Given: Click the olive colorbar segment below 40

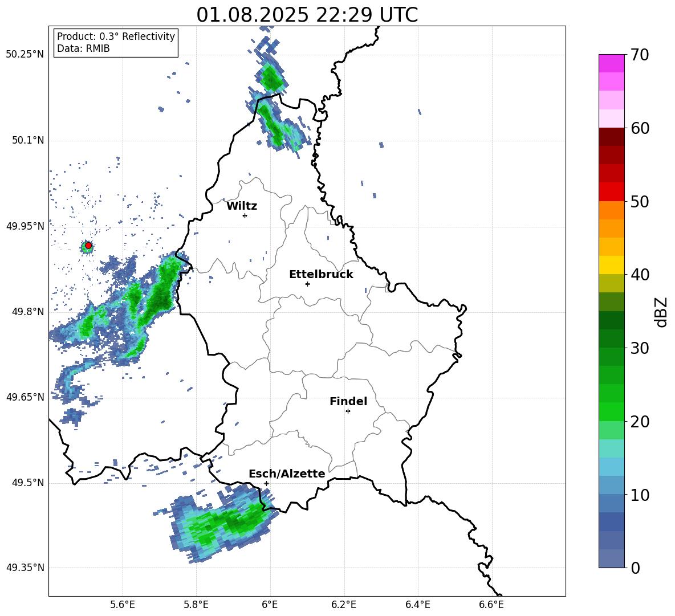Looking at the screenshot, I should point(611,283).
